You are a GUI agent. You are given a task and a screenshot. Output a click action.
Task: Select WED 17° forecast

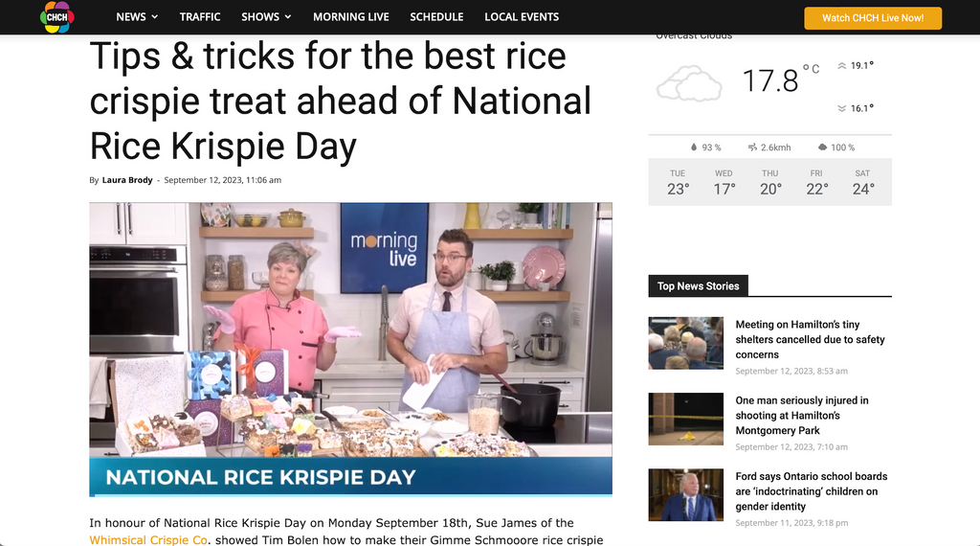coord(724,182)
